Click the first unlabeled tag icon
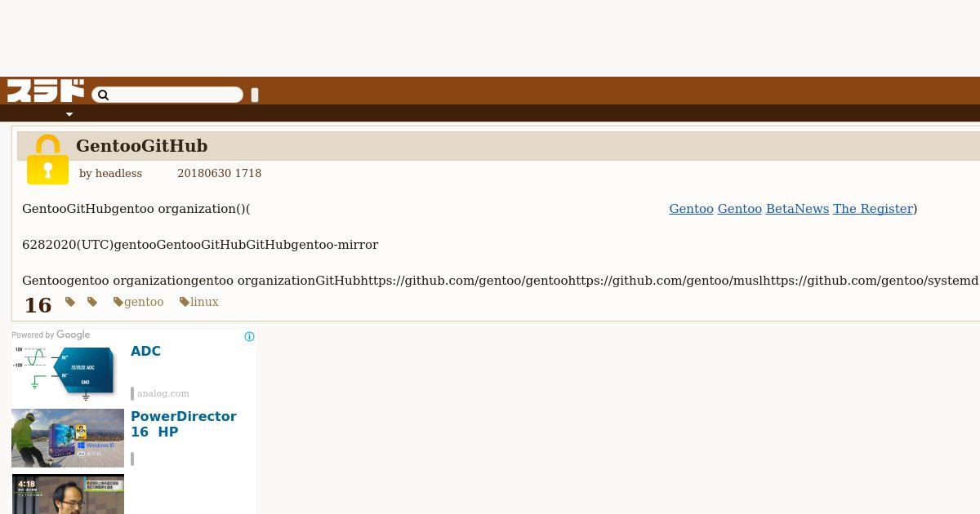This screenshot has width=980, height=514. tap(70, 302)
